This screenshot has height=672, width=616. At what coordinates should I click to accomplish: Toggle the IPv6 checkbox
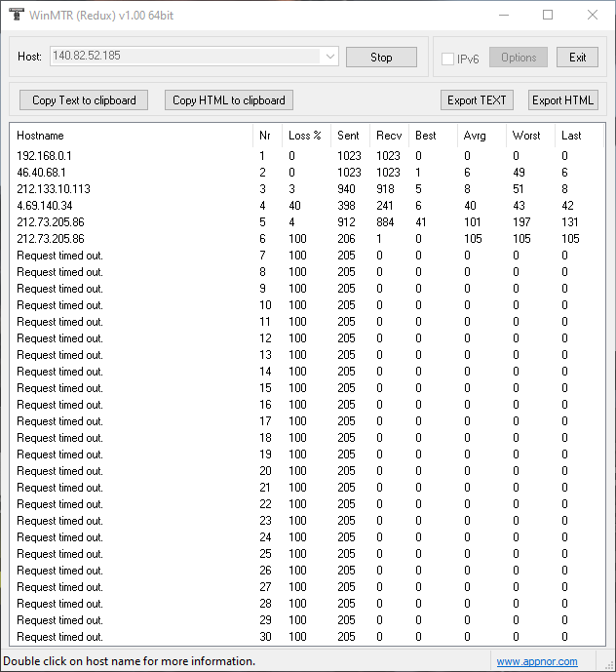[x=447, y=59]
